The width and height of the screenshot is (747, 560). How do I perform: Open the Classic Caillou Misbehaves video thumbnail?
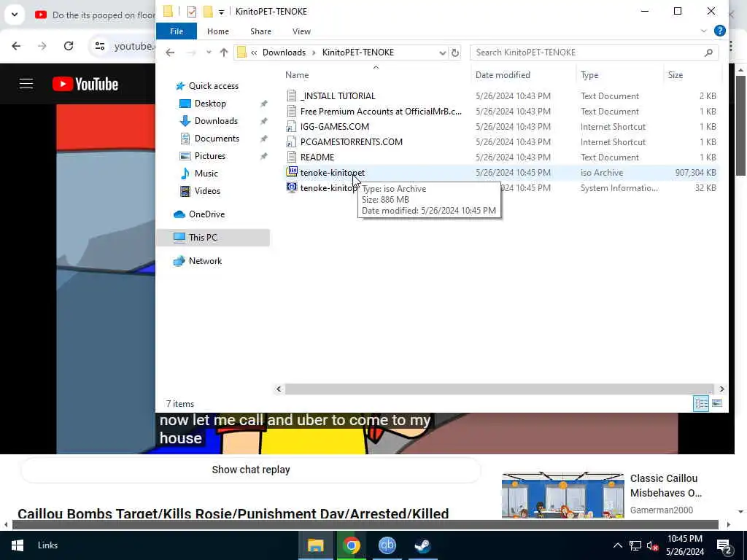tap(562, 495)
